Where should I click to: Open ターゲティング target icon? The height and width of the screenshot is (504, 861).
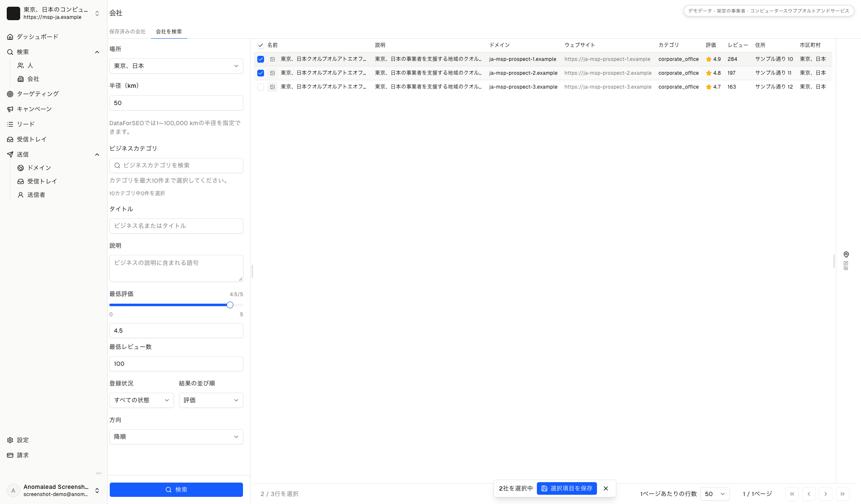tap(10, 94)
